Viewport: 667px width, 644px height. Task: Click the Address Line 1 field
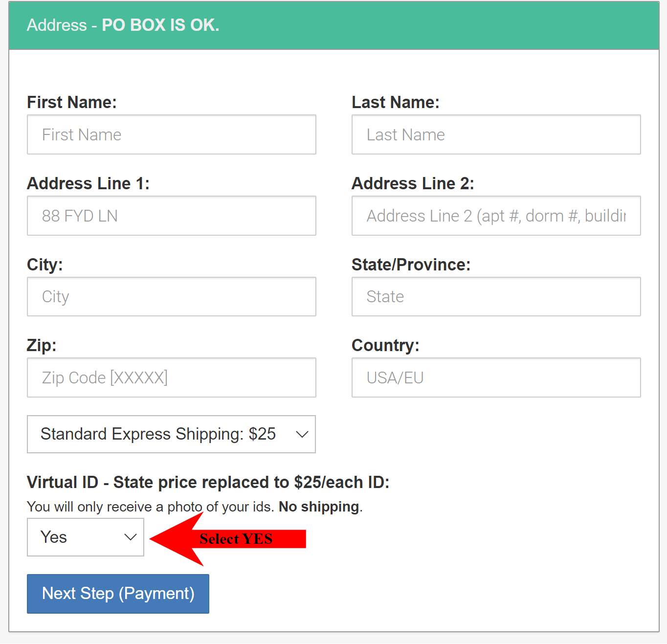pyautogui.click(x=171, y=216)
